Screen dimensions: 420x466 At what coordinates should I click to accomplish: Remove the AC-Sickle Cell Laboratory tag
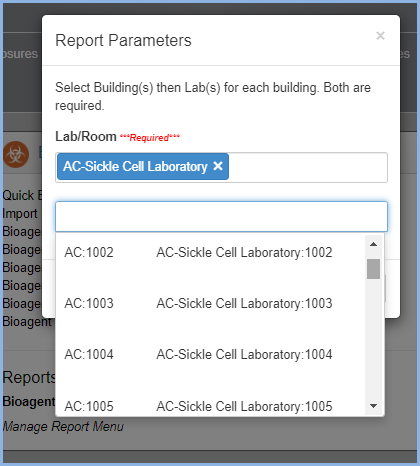tap(218, 166)
